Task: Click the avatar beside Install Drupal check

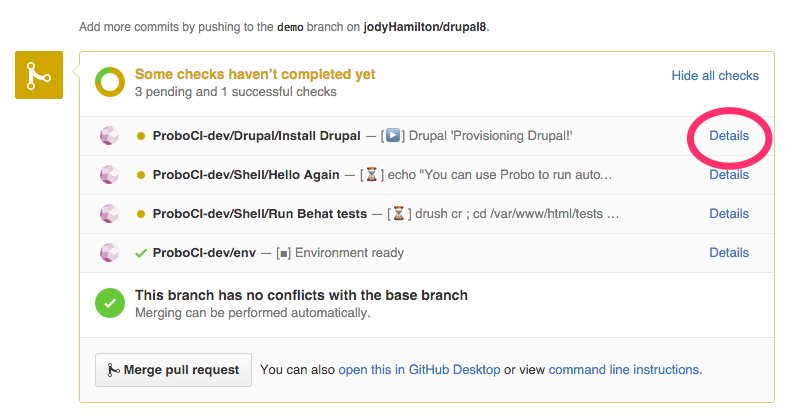Action: click(x=110, y=136)
